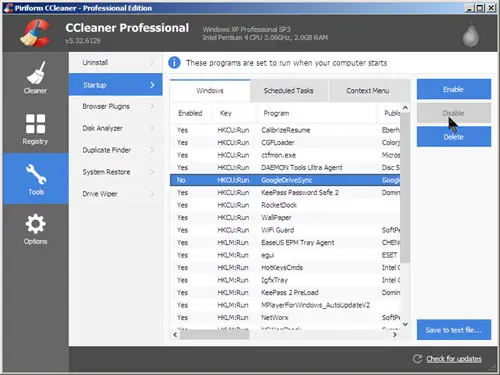Expand the Browser Plugins chevron

[x=152, y=106]
